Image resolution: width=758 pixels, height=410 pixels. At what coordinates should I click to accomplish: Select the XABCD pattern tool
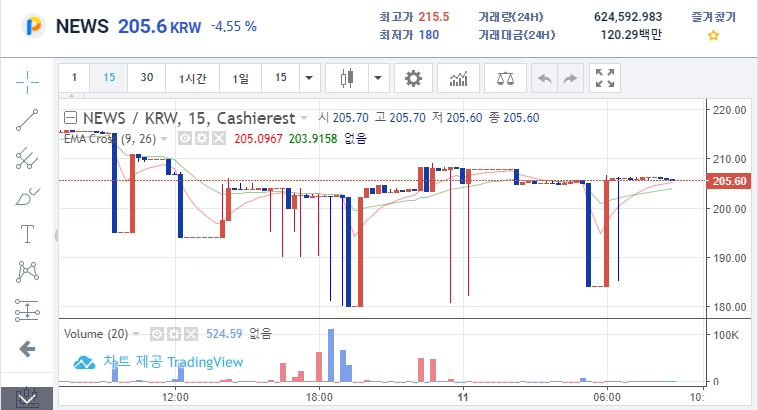point(27,272)
